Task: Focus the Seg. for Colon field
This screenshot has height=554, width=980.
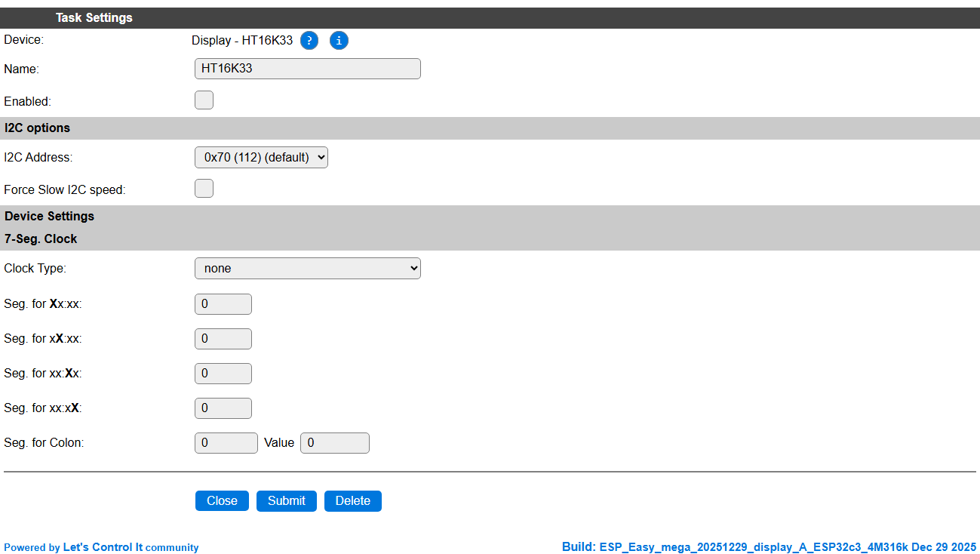Action: click(226, 443)
